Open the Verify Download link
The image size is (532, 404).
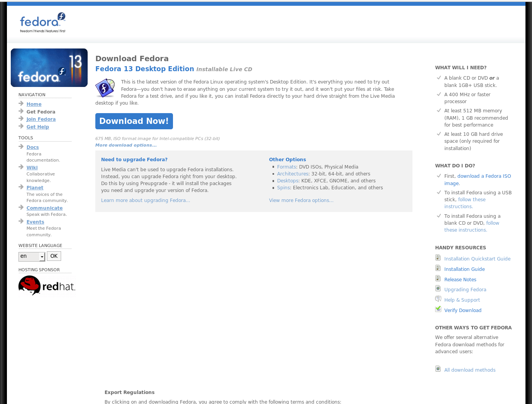pyautogui.click(x=463, y=311)
